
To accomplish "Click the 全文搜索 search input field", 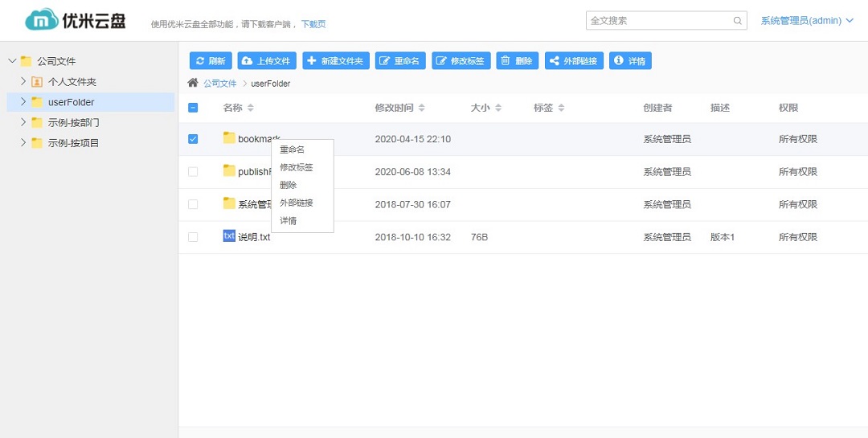I will click(659, 21).
